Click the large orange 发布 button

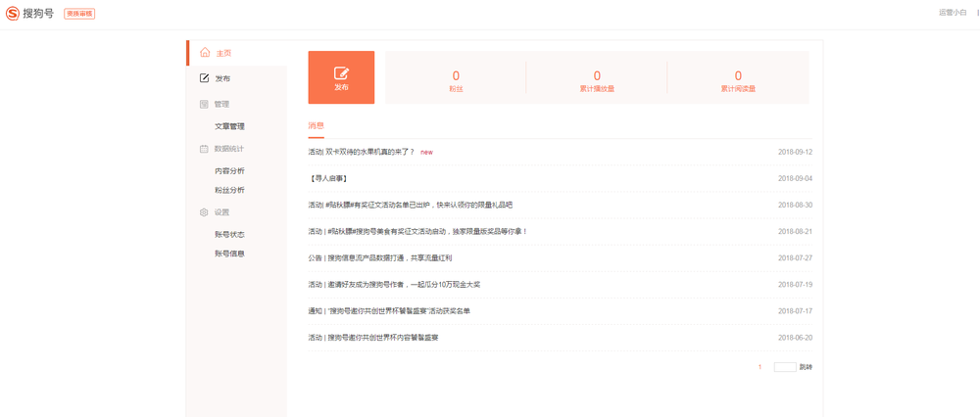click(341, 77)
